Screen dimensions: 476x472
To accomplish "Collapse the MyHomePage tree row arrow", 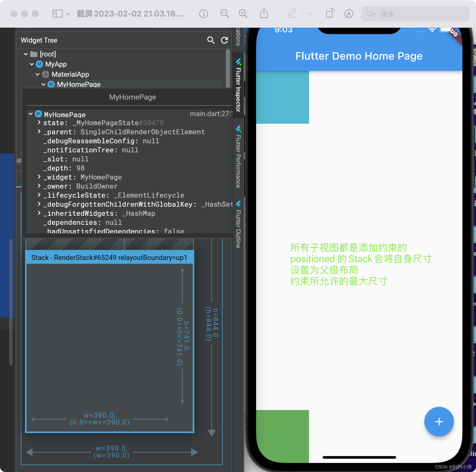I will 43,84.
